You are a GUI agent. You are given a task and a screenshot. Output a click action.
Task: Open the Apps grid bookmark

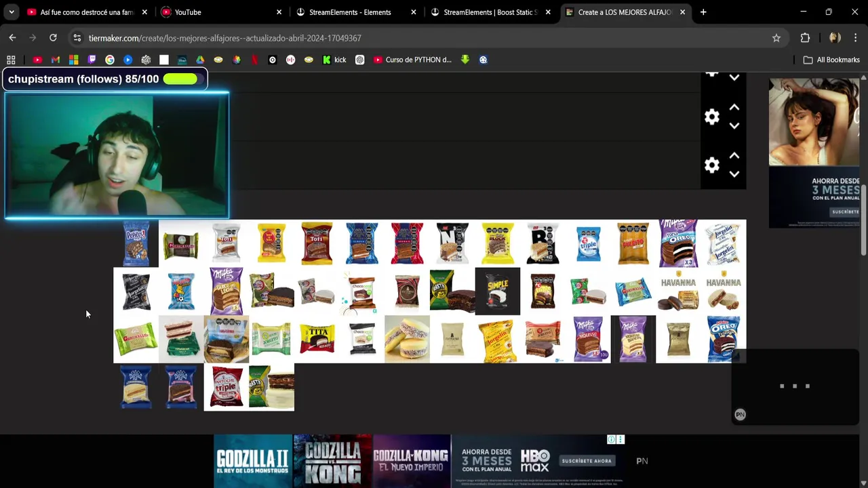(11, 60)
